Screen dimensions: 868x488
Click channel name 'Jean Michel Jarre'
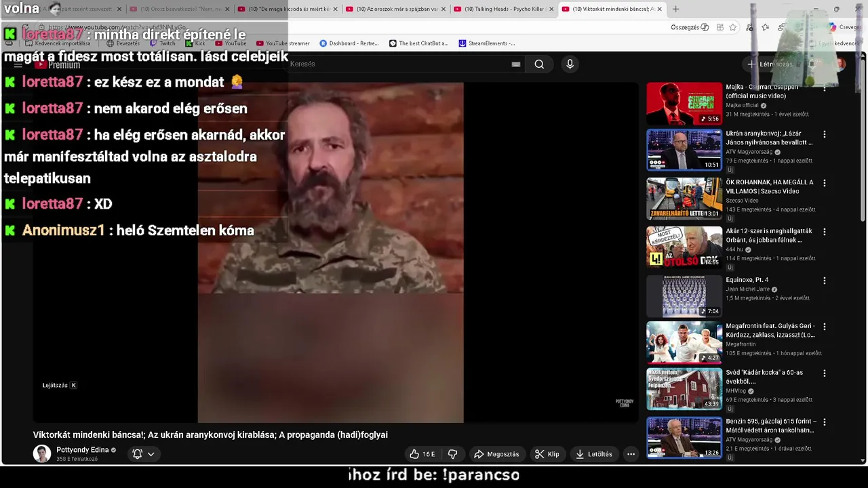click(748, 289)
